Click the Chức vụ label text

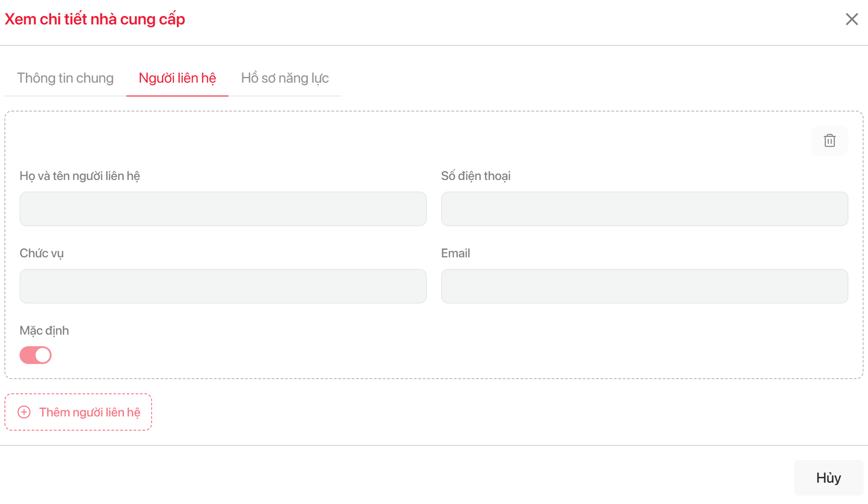[x=41, y=253]
